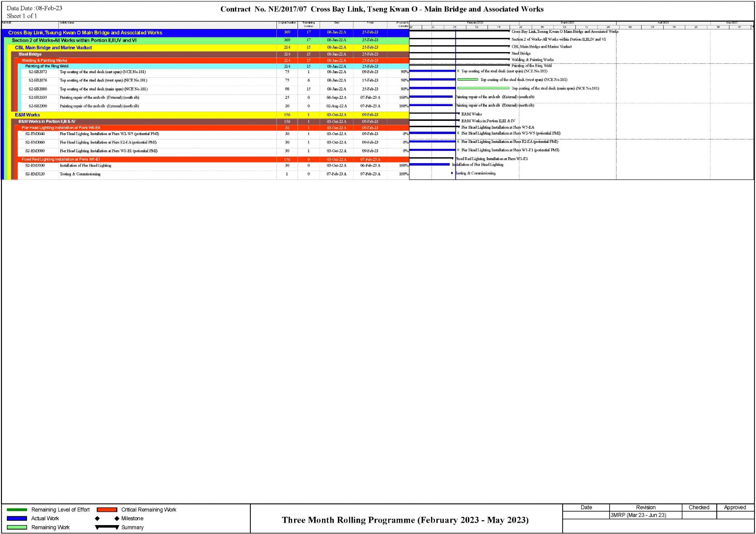Click activity ID S2-EM3060

(35, 142)
